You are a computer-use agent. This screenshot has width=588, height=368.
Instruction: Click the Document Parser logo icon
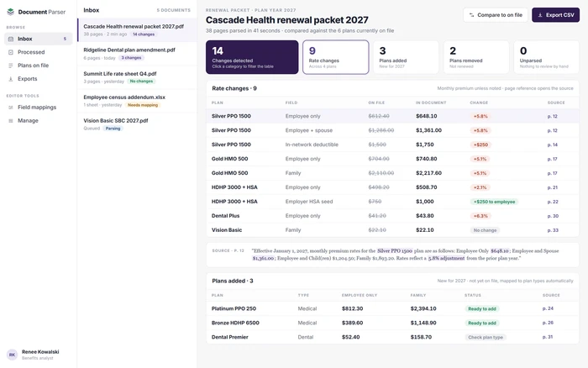click(x=10, y=12)
